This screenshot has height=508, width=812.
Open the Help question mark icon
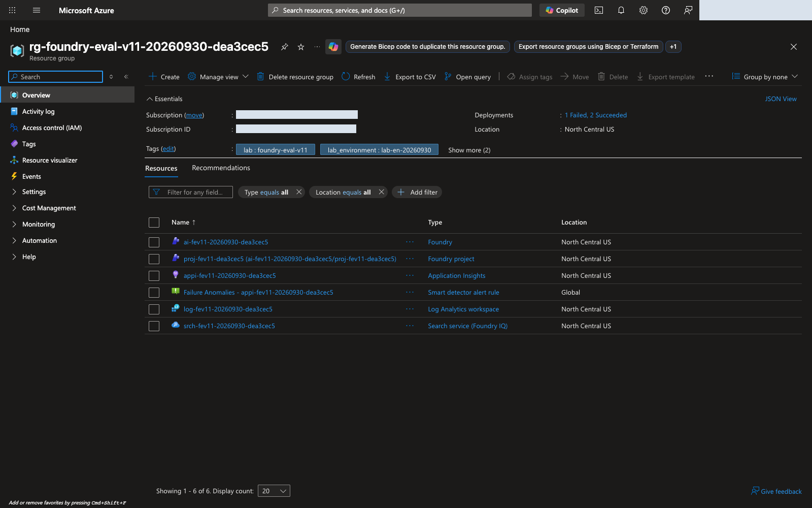tap(666, 10)
